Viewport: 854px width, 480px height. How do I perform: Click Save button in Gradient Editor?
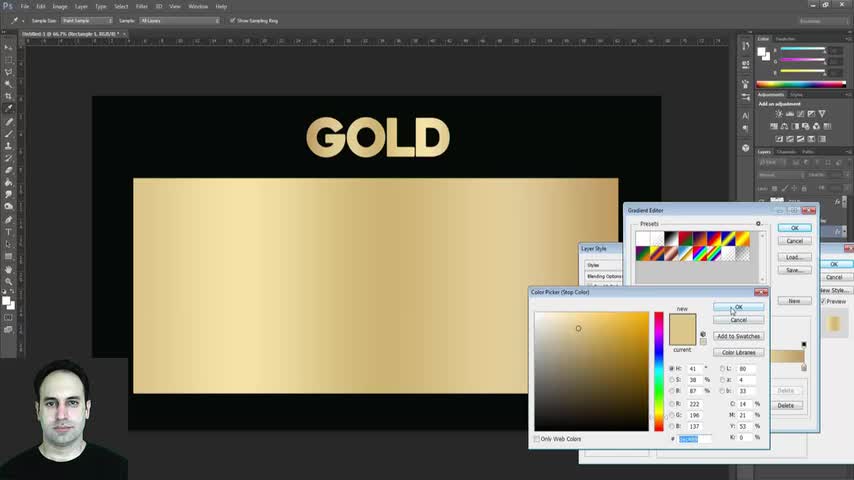click(795, 270)
